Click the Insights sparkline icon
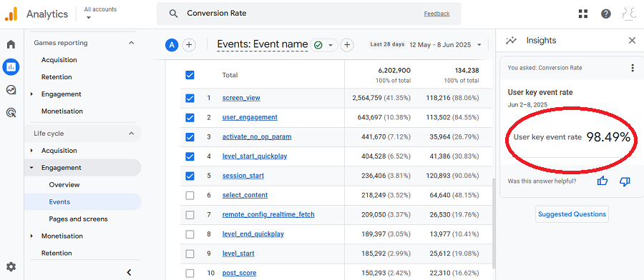 pos(512,40)
